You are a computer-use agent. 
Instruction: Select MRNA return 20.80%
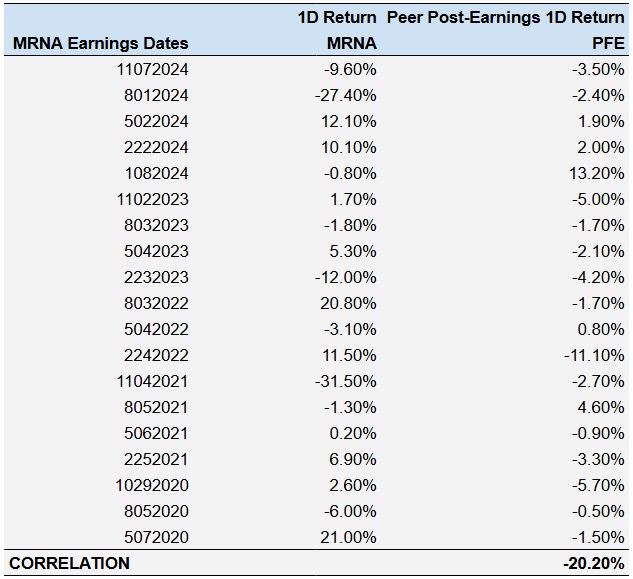[348, 303]
